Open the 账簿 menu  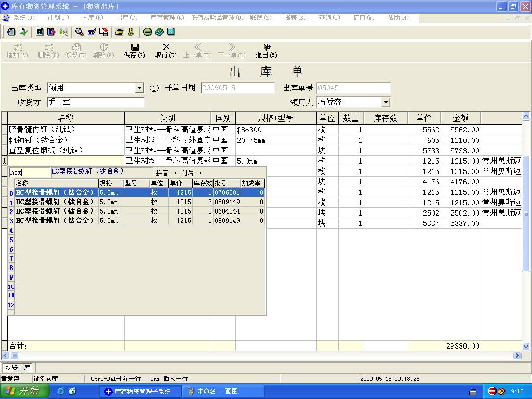(261, 18)
